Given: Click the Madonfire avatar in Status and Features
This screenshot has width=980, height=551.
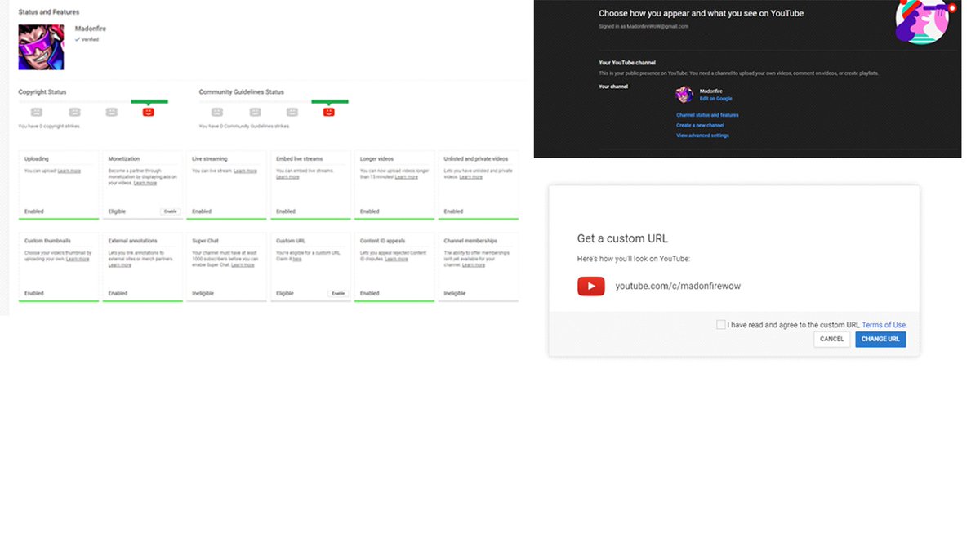Looking at the screenshot, I should (x=41, y=47).
